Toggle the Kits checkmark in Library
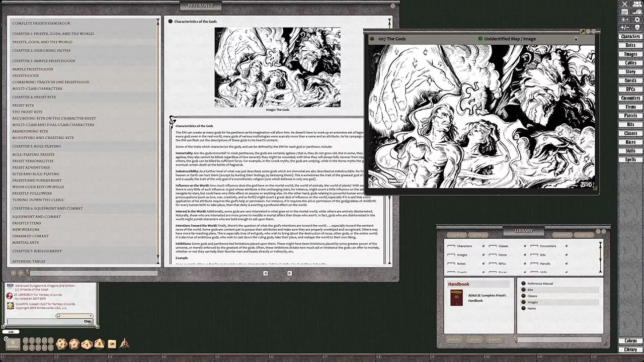 [567, 255]
